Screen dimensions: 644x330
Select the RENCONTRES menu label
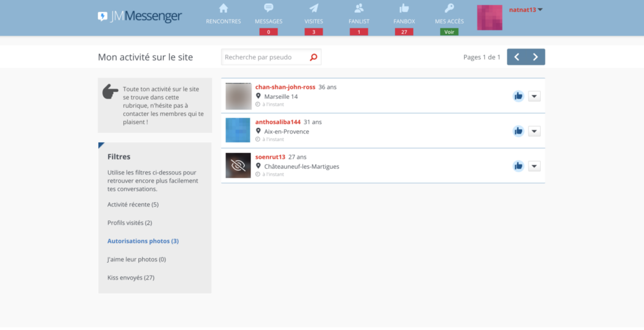click(x=223, y=21)
